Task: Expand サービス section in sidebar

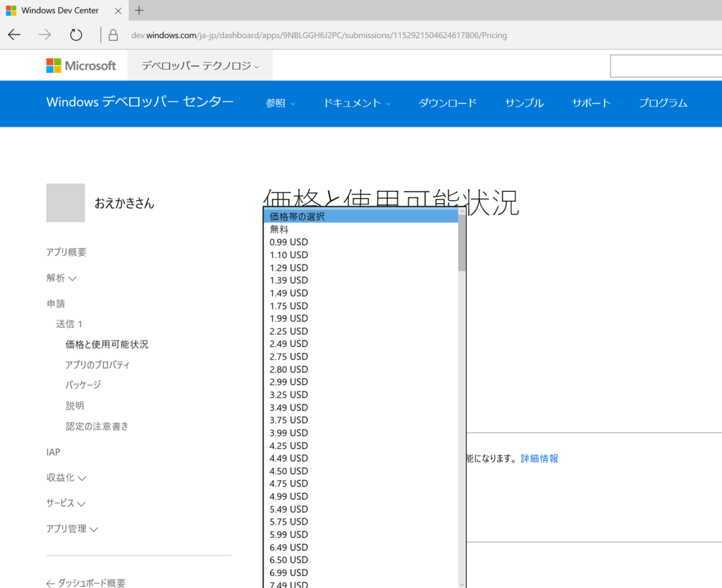Action: pyautogui.click(x=66, y=503)
